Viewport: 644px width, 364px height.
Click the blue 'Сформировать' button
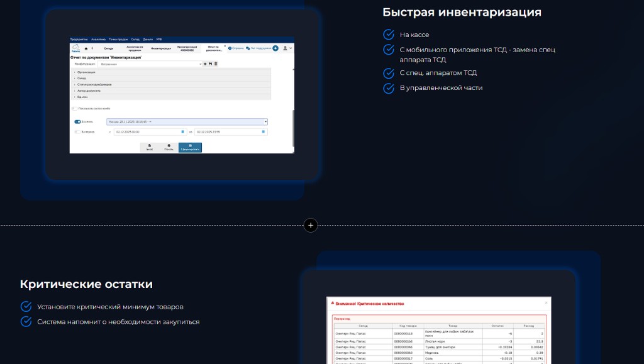pos(190,147)
